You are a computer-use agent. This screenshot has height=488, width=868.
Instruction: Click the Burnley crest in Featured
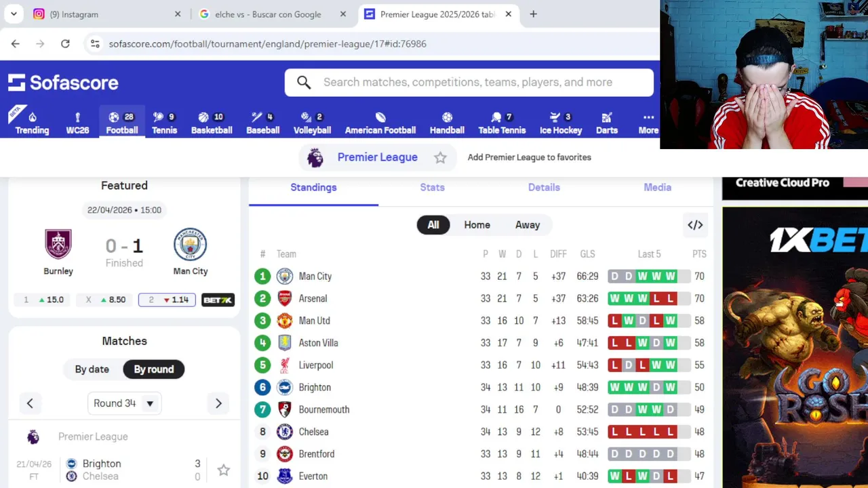(x=58, y=245)
